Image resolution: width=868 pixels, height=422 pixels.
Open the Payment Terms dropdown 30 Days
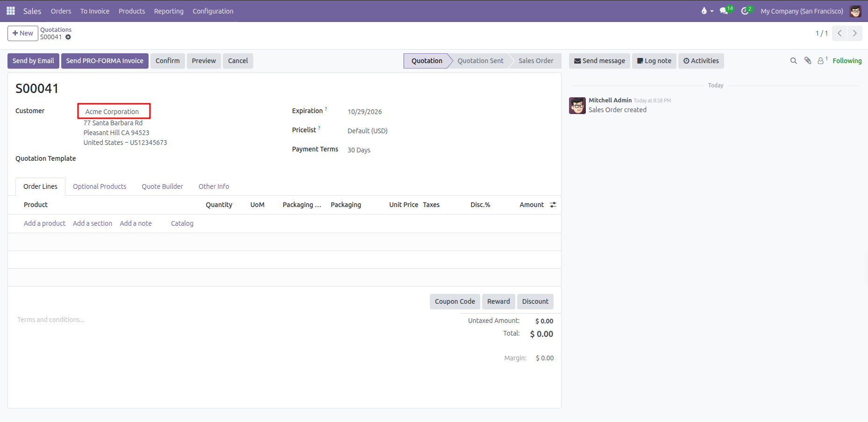coord(359,150)
